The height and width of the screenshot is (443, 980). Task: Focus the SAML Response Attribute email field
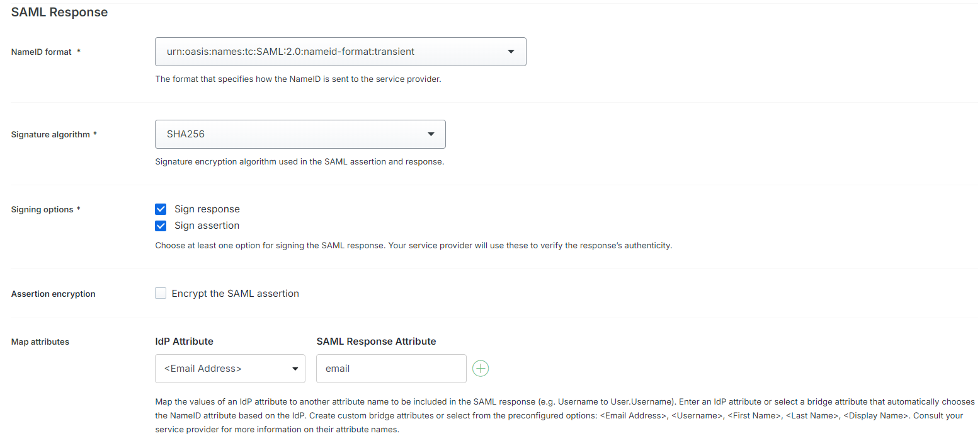(x=391, y=369)
